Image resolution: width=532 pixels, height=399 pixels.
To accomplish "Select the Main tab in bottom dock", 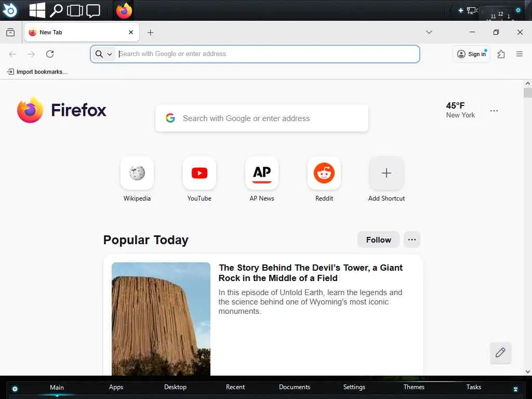I will pos(57,387).
